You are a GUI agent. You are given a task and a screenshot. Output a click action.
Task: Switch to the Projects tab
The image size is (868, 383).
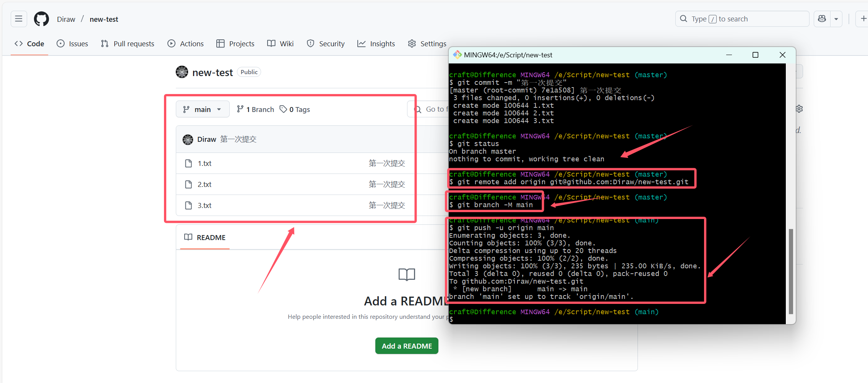pyautogui.click(x=235, y=44)
